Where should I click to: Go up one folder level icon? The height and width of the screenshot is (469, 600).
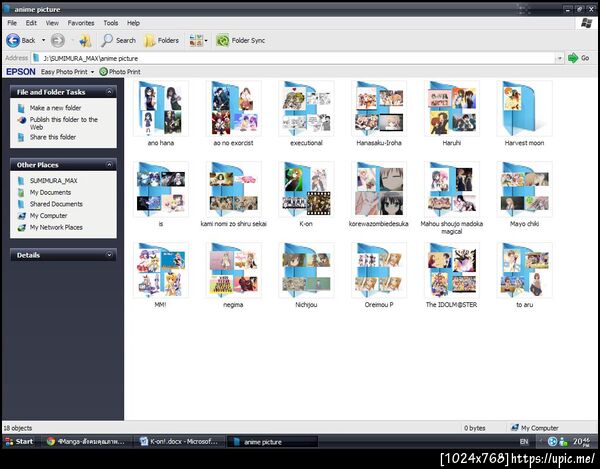click(x=85, y=40)
